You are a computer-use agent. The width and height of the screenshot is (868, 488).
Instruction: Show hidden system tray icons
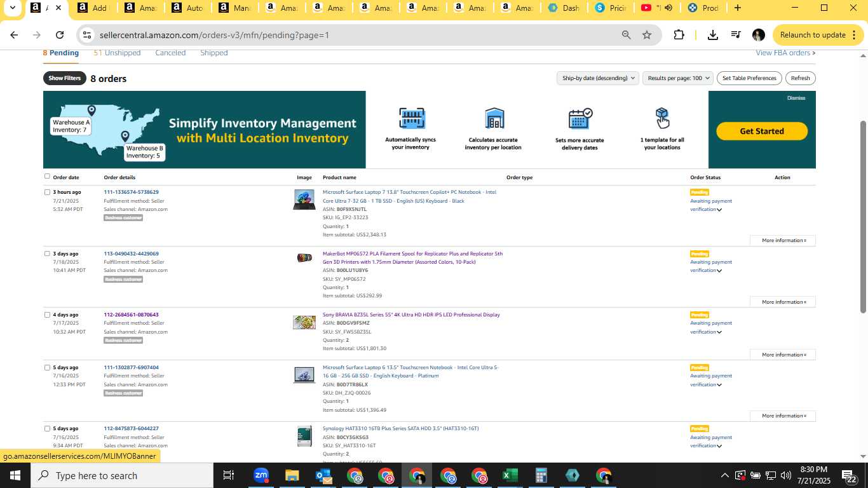[724, 475]
